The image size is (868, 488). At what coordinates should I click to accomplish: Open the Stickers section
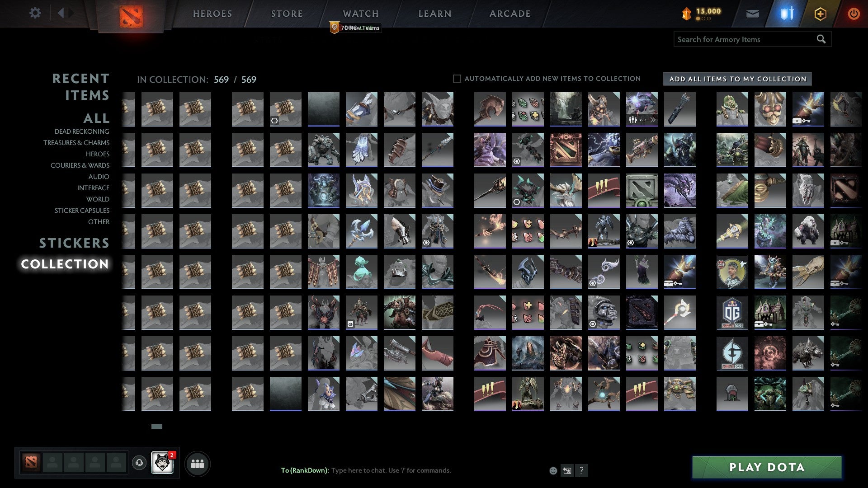[x=74, y=243]
